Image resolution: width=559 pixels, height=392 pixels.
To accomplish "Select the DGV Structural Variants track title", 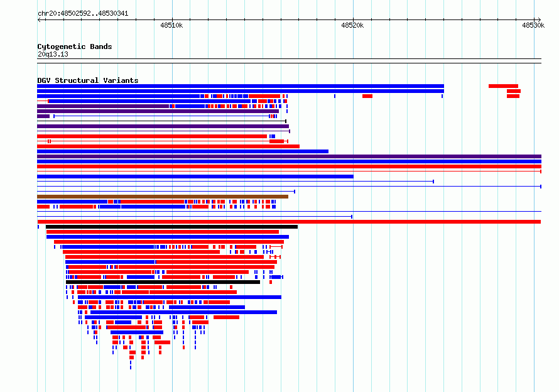I will pos(88,80).
